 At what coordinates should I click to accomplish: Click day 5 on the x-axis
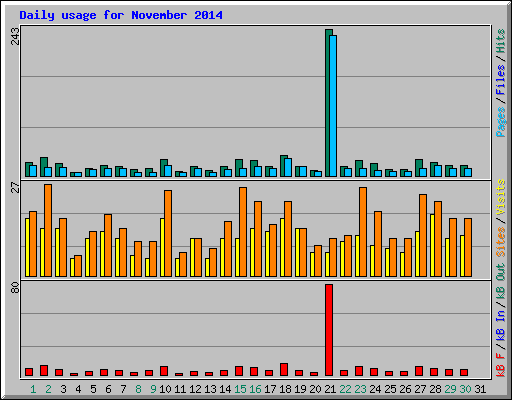point(93,389)
